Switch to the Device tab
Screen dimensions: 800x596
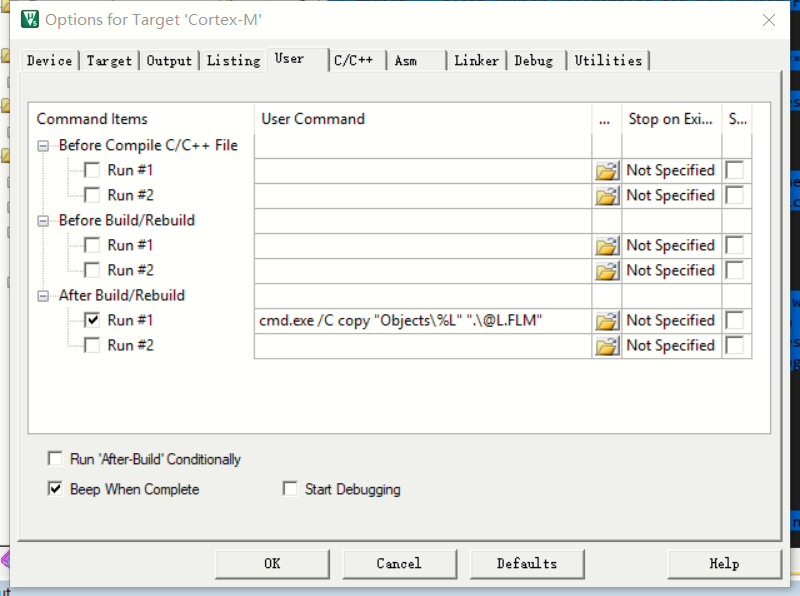coord(49,61)
